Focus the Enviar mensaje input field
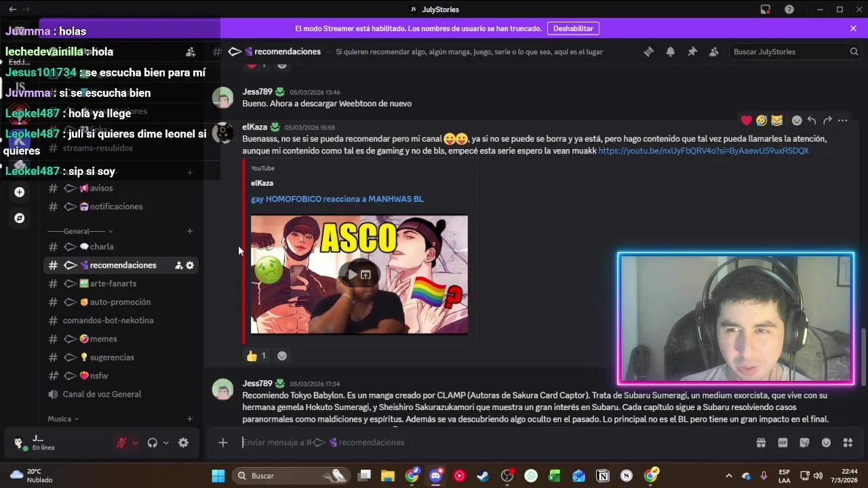 tap(495, 443)
